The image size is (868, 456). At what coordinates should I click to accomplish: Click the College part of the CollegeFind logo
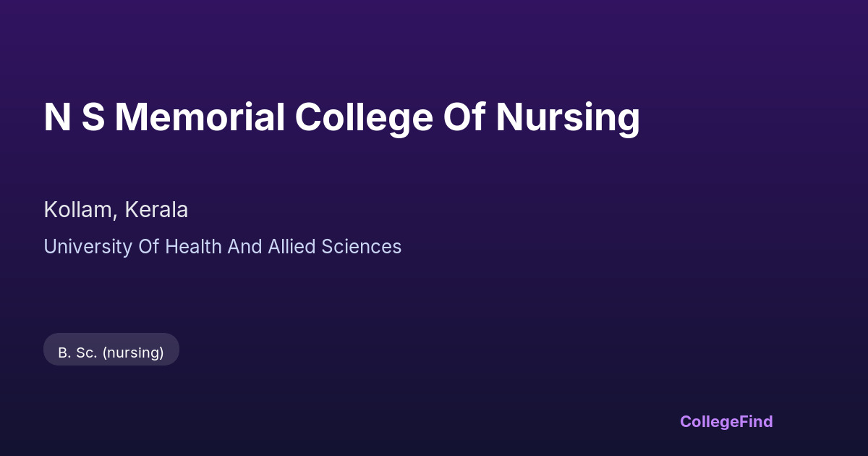pyautogui.click(x=709, y=421)
